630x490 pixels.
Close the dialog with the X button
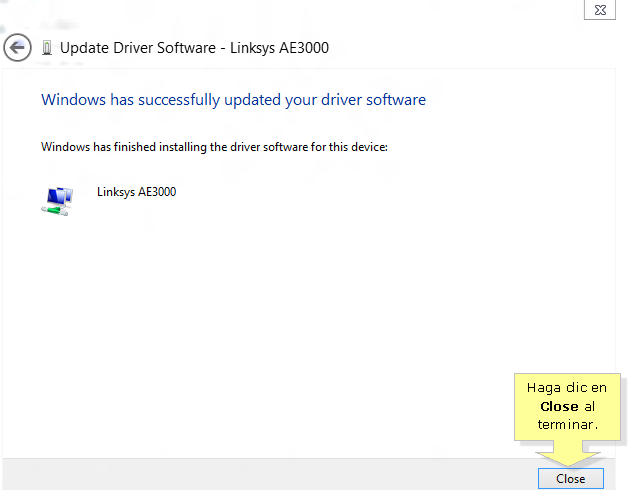click(x=600, y=10)
